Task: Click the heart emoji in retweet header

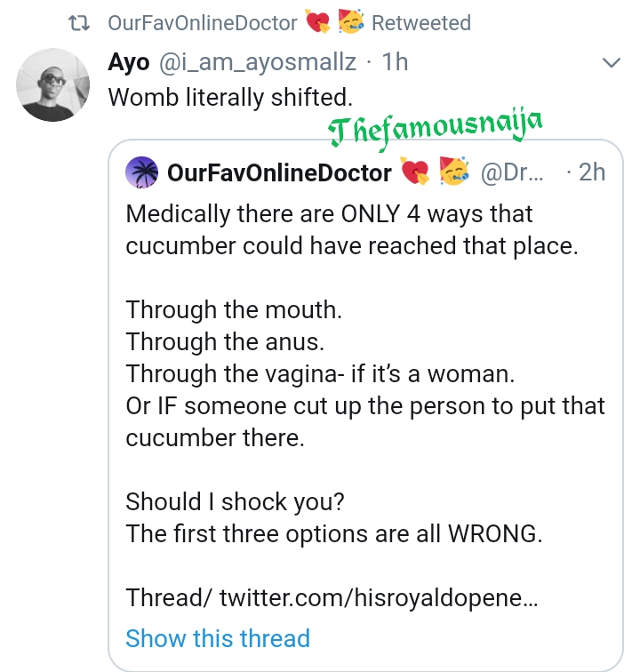Action: [317, 23]
